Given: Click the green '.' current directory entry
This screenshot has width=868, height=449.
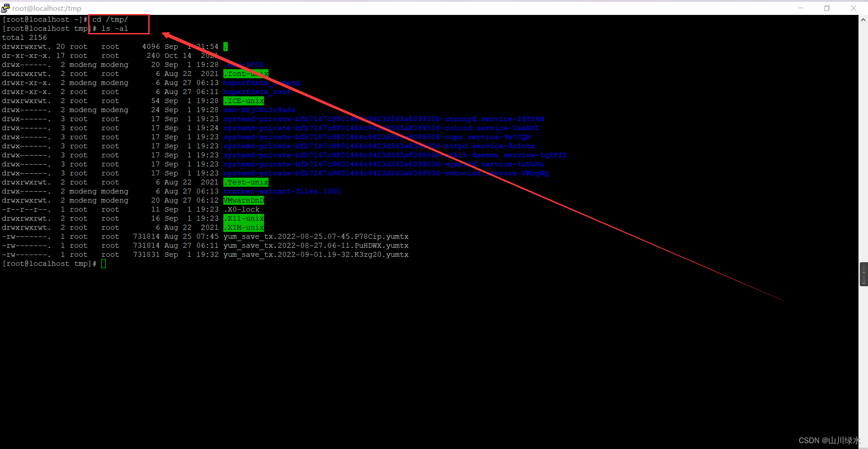Looking at the screenshot, I should pyautogui.click(x=226, y=47).
